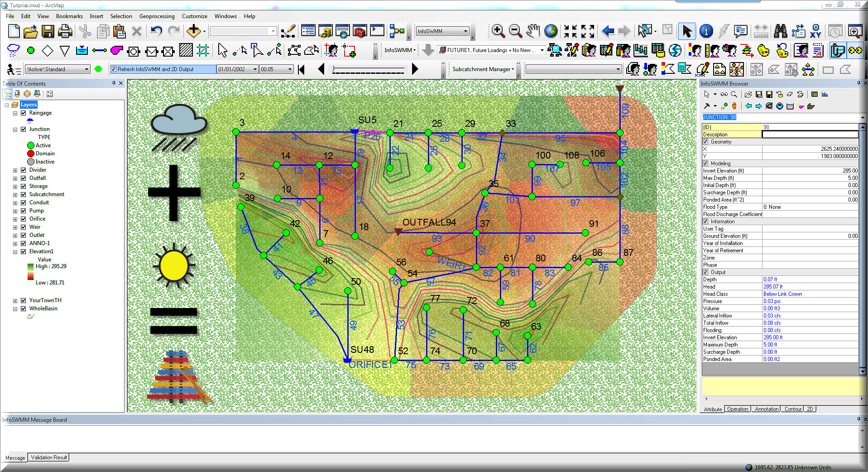This screenshot has height=472, width=868.
Task: Click the Print icon
Action: point(65,31)
